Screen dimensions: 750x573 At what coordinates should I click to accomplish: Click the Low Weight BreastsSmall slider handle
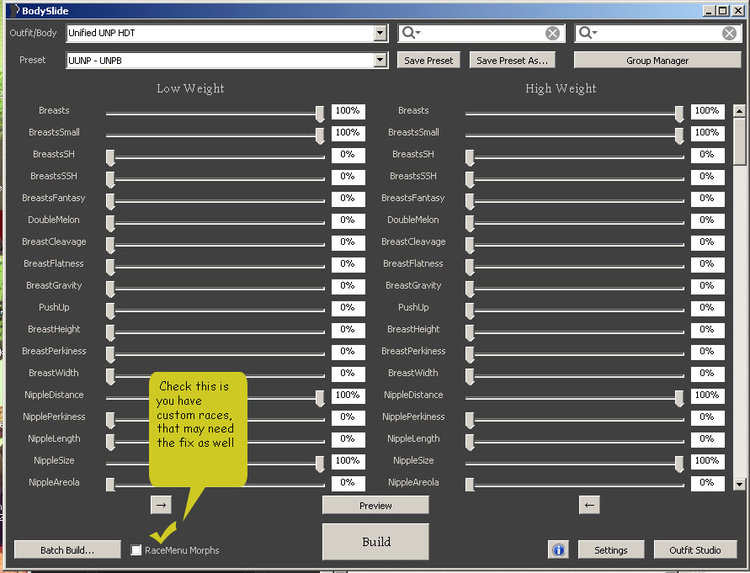point(320,136)
